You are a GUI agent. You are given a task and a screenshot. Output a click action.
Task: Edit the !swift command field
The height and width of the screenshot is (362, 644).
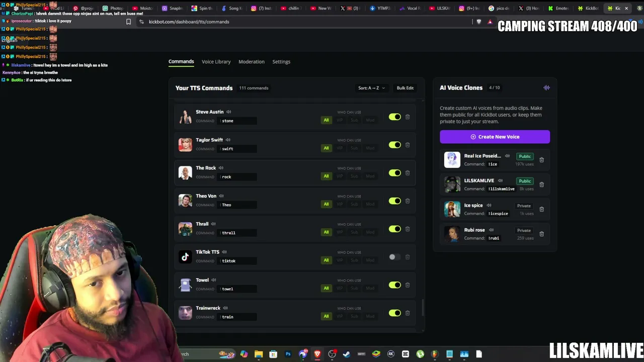[x=237, y=149]
